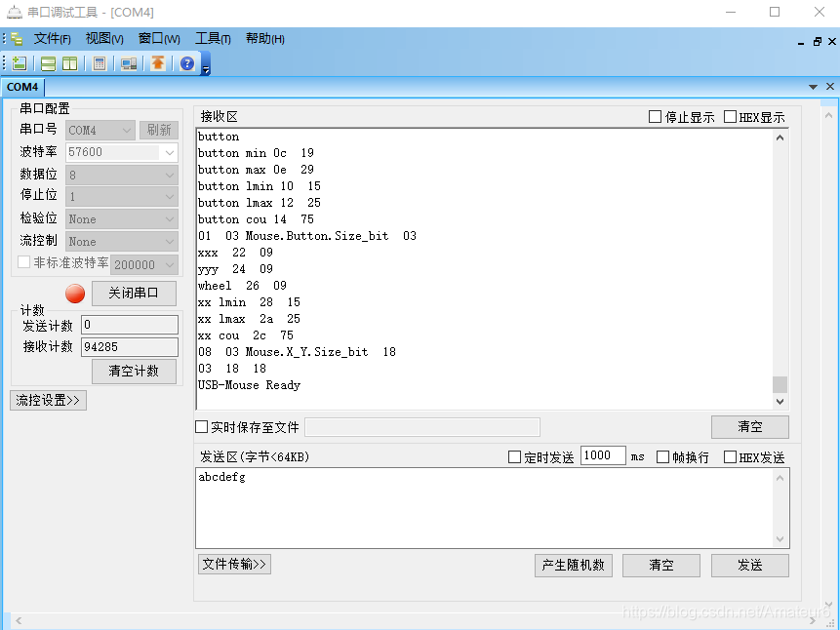Click the receive area scrollbar thumb
Screen dimensions: 840x630
pyautogui.click(x=780, y=384)
